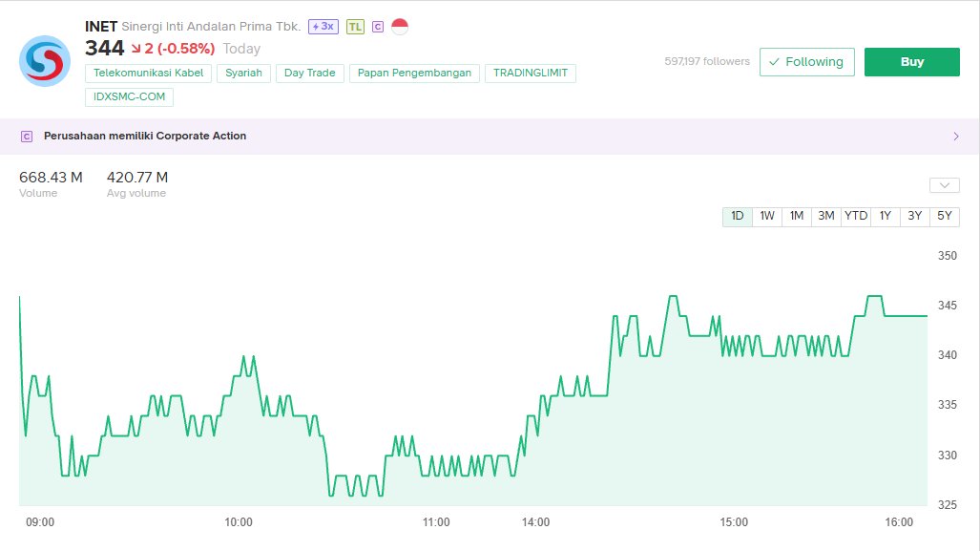Select the YTD chart range
This screenshot has height=551, width=980.
pos(856,217)
